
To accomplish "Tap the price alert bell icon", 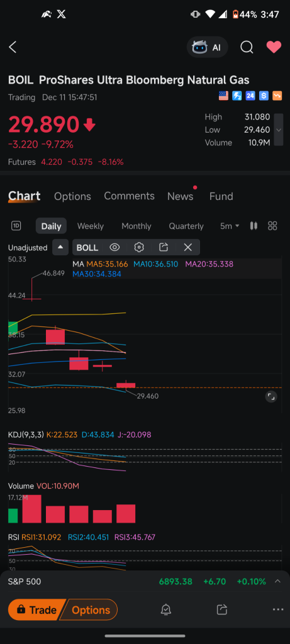I will click(166, 609).
